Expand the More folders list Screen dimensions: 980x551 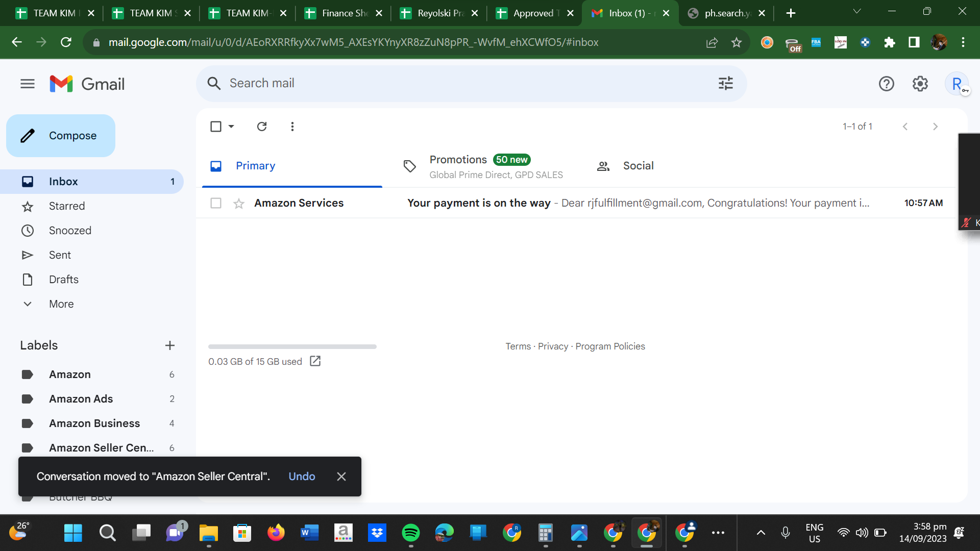tap(92, 304)
